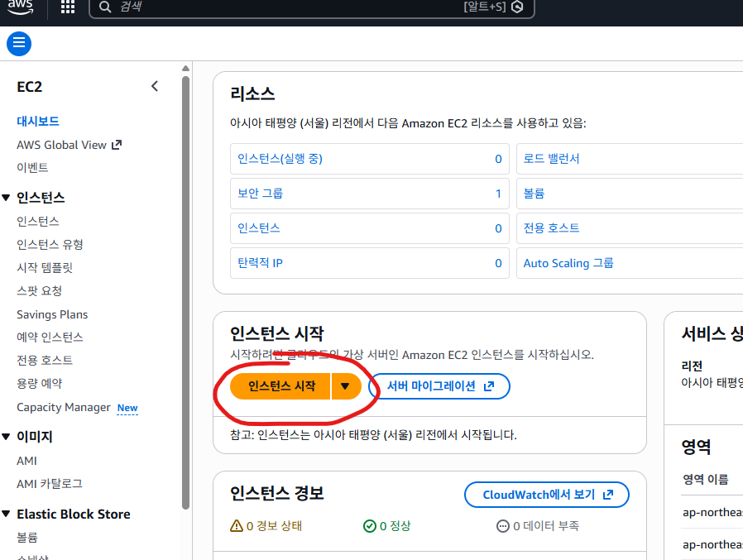Open 로드 밸런서 resource link
The width and height of the screenshot is (743, 560).
(x=551, y=159)
